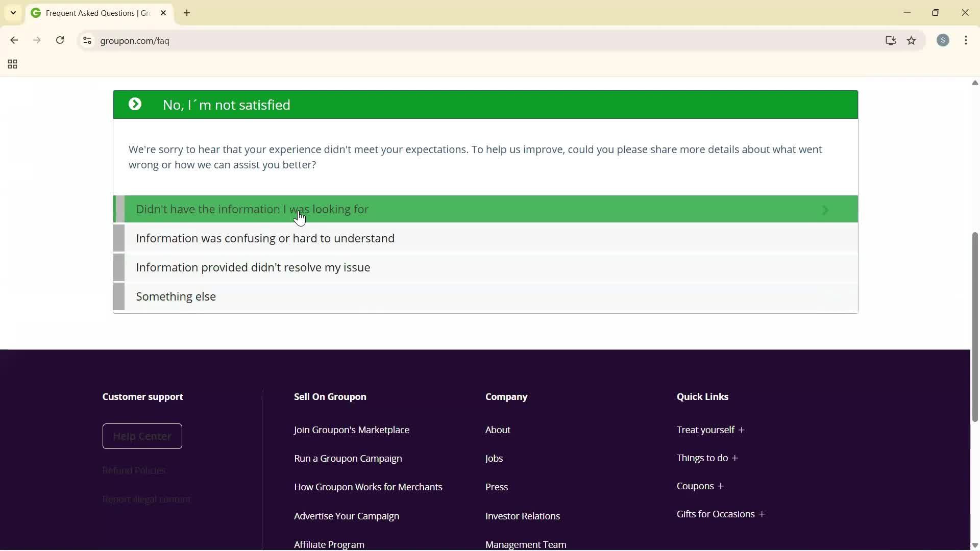This screenshot has width=980, height=551.
Task: Click the forward navigation arrow
Action: pos(37,40)
